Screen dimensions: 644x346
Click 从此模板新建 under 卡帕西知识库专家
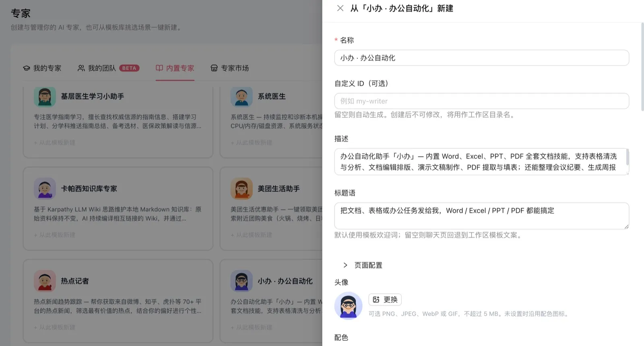coord(55,235)
